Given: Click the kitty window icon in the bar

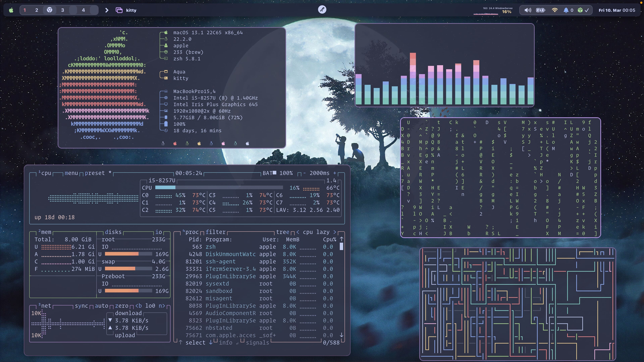Looking at the screenshot, I should click(119, 10).
